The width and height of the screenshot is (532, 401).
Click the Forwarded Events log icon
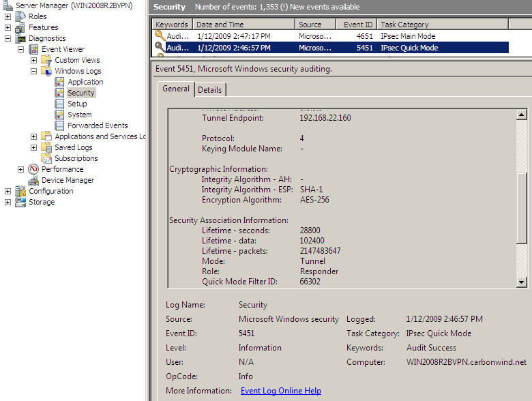[x=59, y=125]
